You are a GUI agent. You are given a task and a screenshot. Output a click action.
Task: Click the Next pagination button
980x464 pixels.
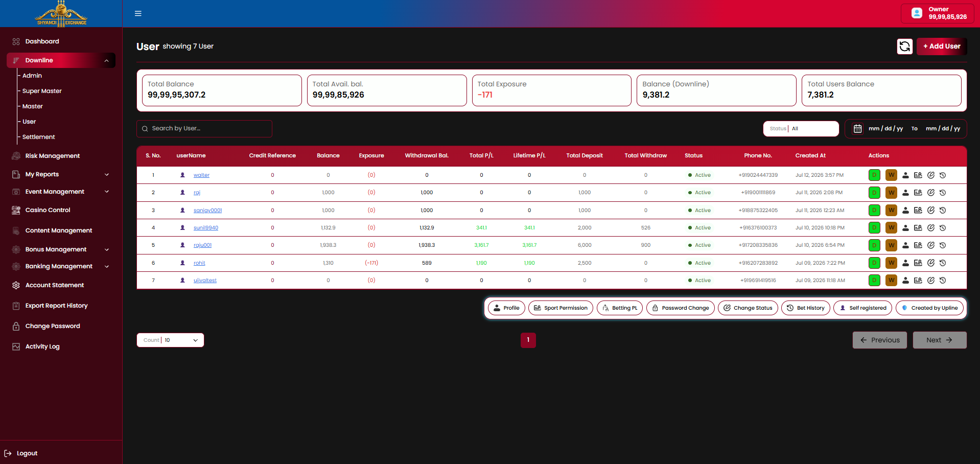(939, 340)
